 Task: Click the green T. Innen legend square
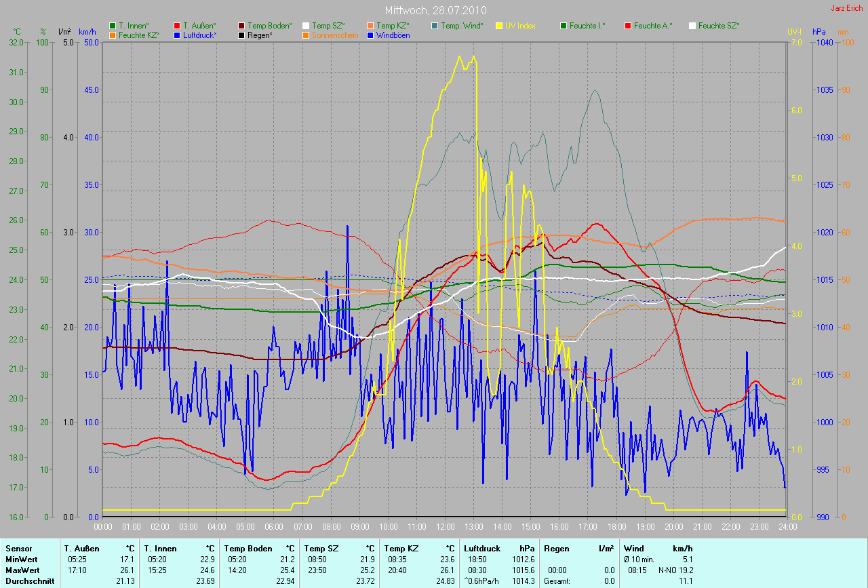coord(113,26)
